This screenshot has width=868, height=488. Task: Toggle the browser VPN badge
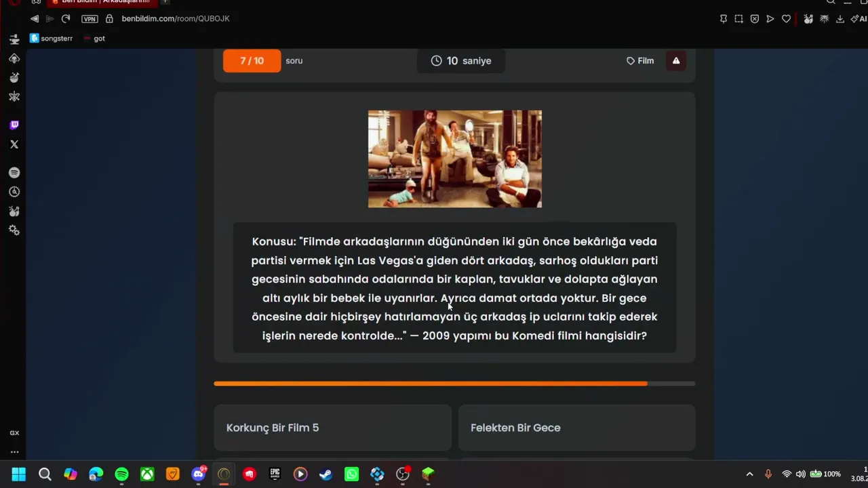point(90,19)
